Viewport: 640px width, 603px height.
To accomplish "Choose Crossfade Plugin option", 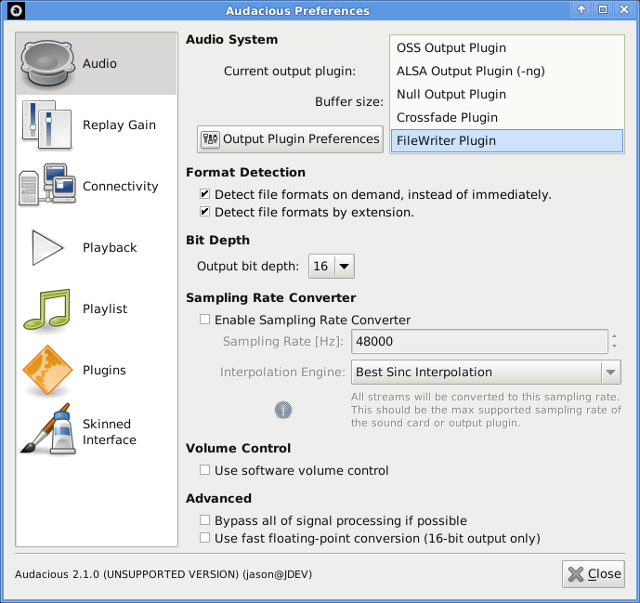I will [507, 118].
